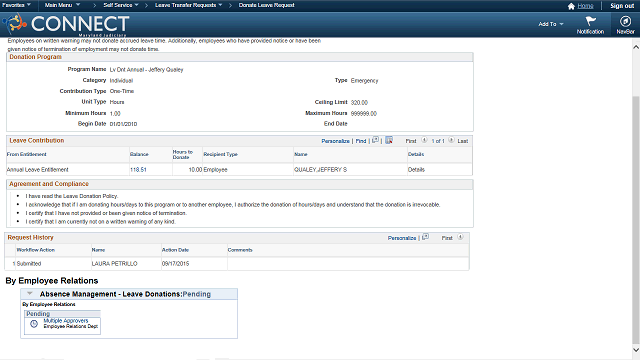Screen dimensions: 640x360
Task: Open the Main Menu dropdown
Action: [62, 5]
